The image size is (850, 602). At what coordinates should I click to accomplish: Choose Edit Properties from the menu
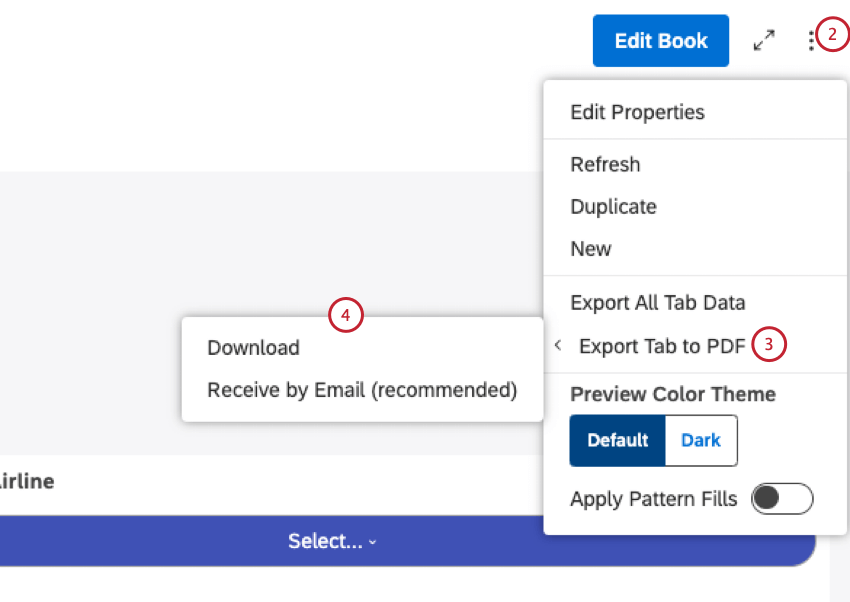click(637, 112)
